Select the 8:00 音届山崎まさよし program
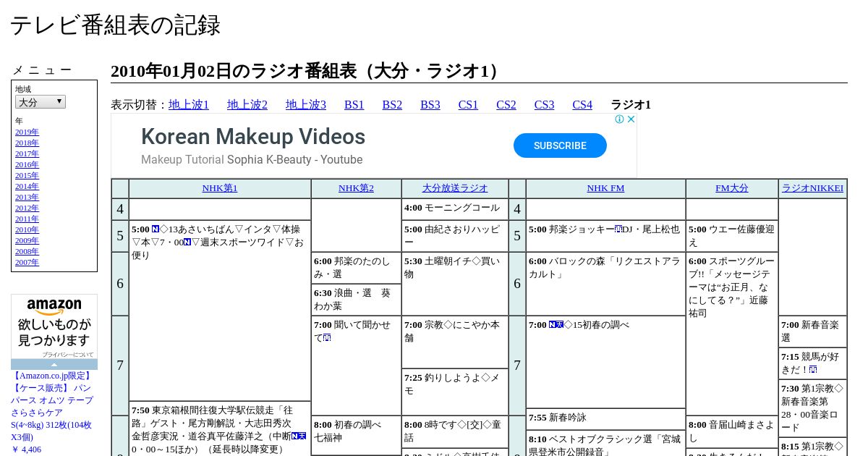Screen dimensions: 868x456 click(732, 431)
